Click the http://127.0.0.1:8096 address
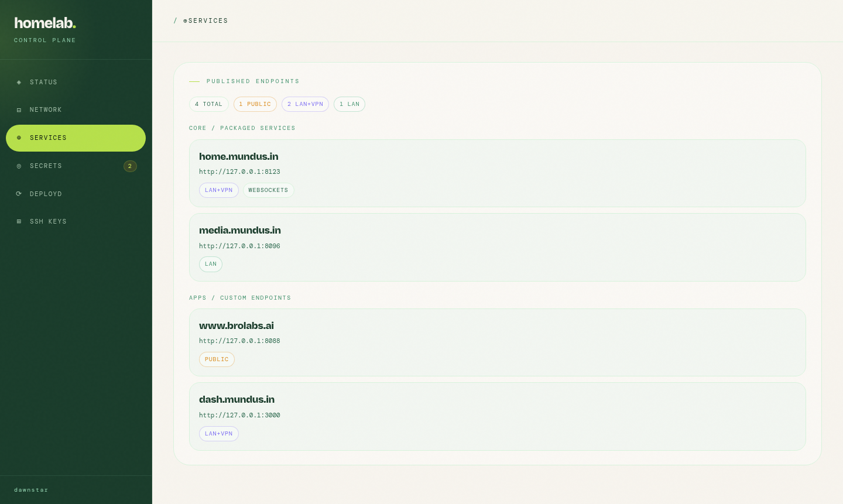 point(239,246)
